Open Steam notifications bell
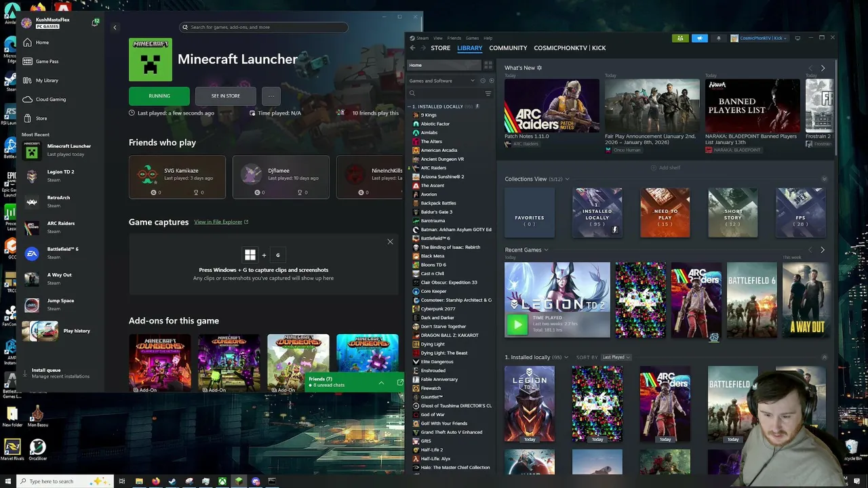Viewport: 868px width, 488px height. tap(719, 38)
